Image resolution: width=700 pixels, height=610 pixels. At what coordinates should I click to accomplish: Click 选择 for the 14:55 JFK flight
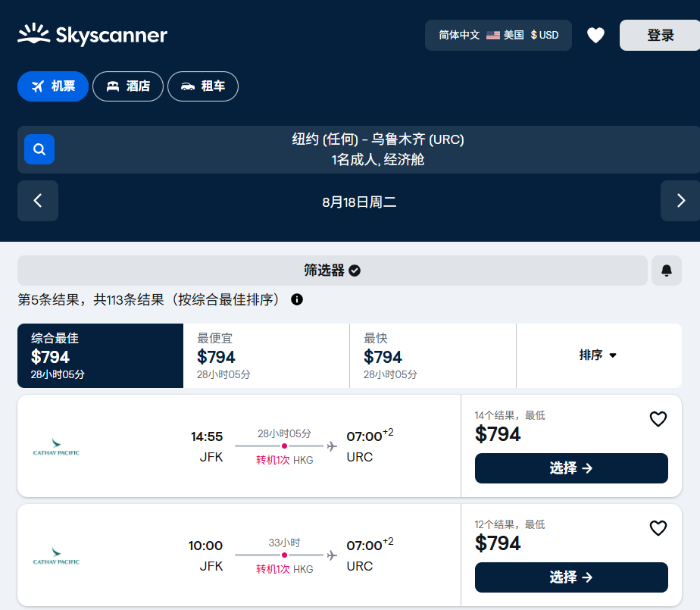pyautogui.click(x=570, y=468)
